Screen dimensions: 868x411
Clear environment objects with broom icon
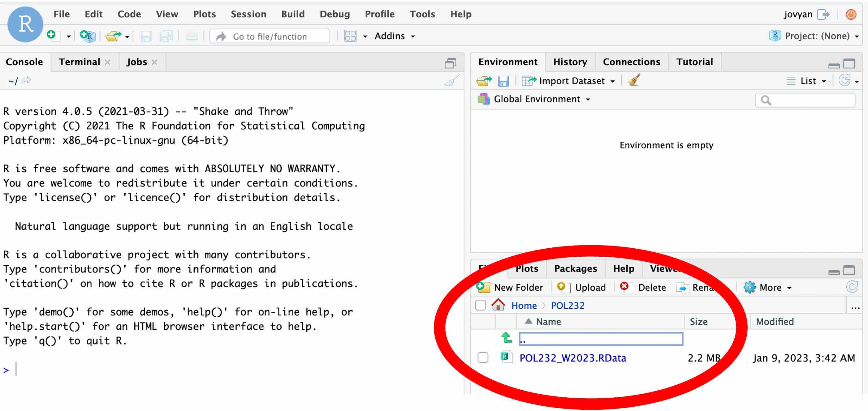tap(634, 80)
